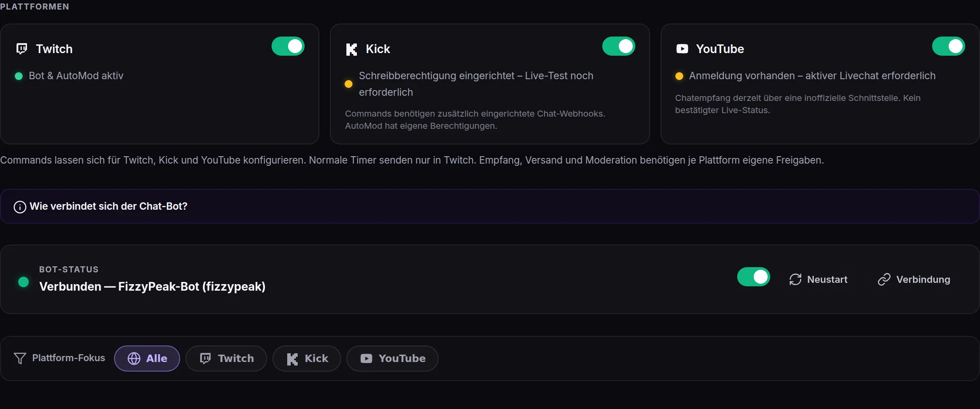Click the filter funnel icon for Plattform-Fokus
This screenshot has width=980, height=409.
coord(20,358)
